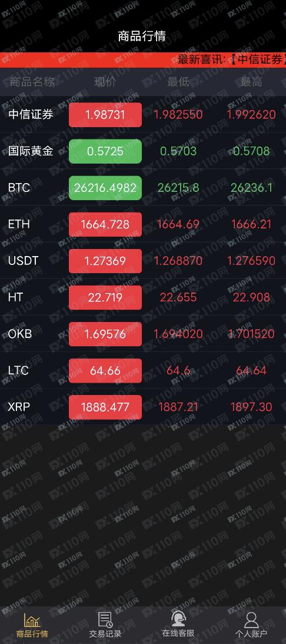Open the 个人账户 profile icon
Viewport: 286px width, 644px height.
click(251, 620)
